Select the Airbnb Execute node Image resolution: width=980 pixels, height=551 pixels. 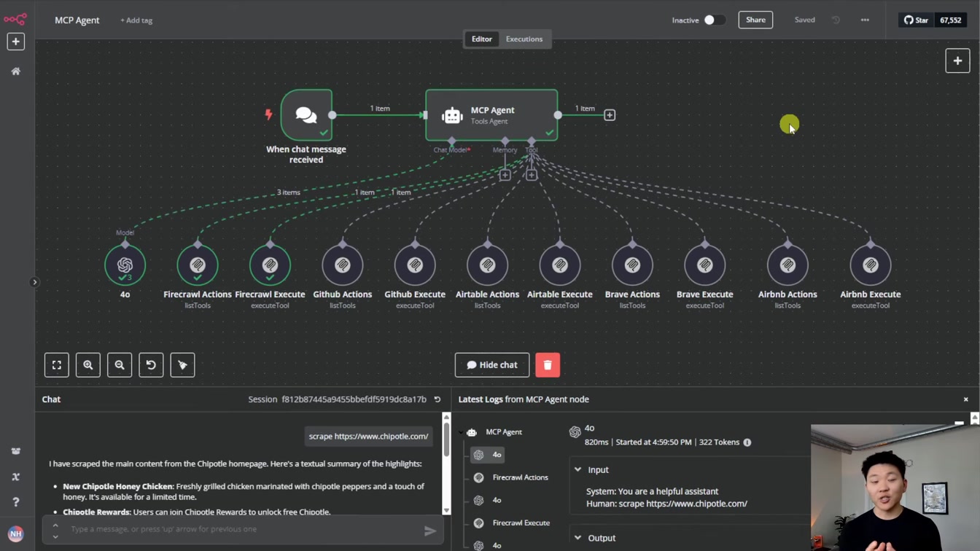click(871, 265)
